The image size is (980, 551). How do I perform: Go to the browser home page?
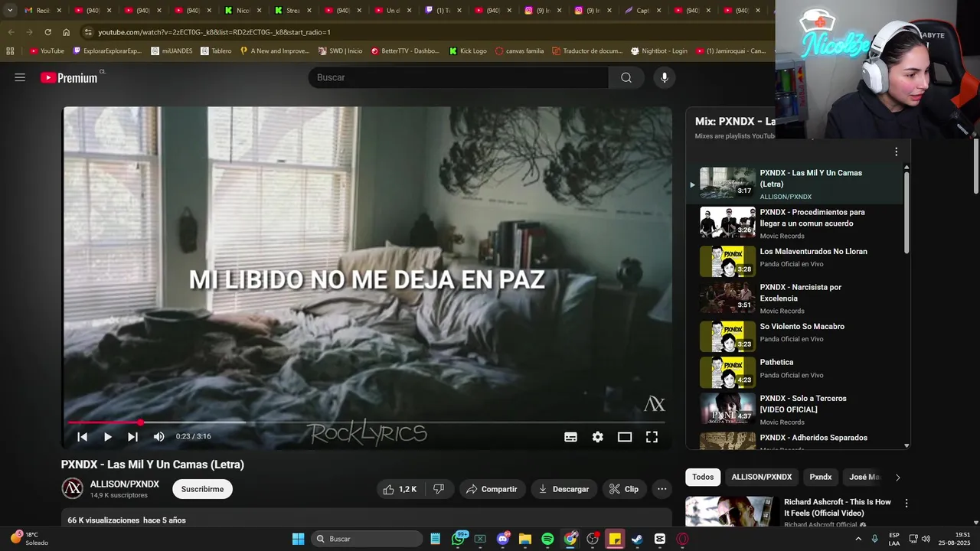point(66,32)
